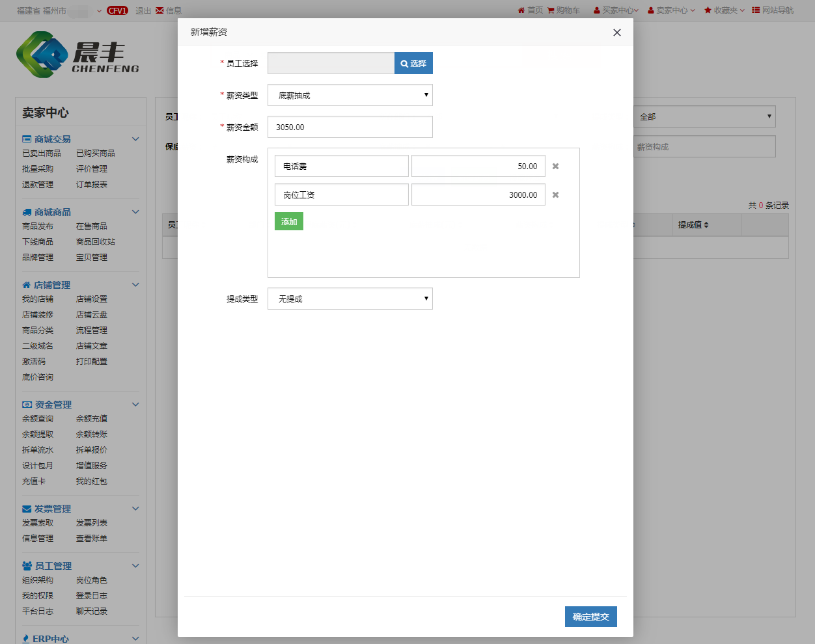The image size is (815, 644).
Task: Open 信息 messages envelope icon
Action: (x=160, y=10)
